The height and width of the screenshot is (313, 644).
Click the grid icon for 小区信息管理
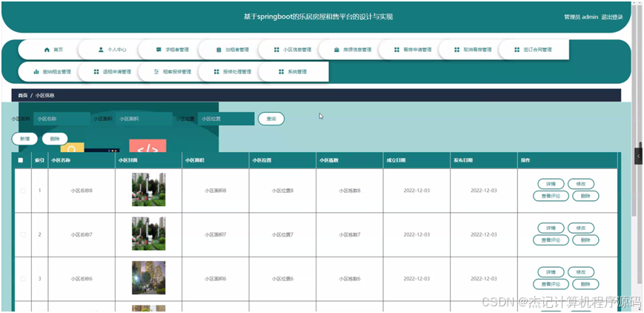tap(276, 50)
